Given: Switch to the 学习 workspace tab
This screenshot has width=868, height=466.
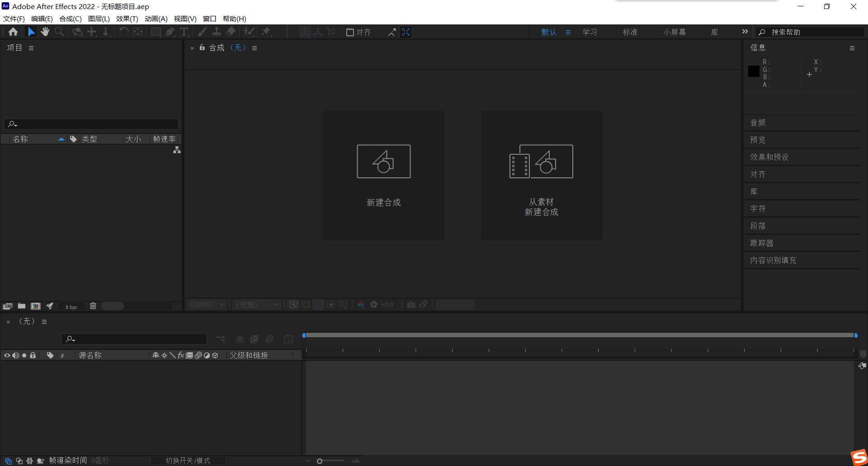Looking at the screenshot, I should (x=590, y=32).
